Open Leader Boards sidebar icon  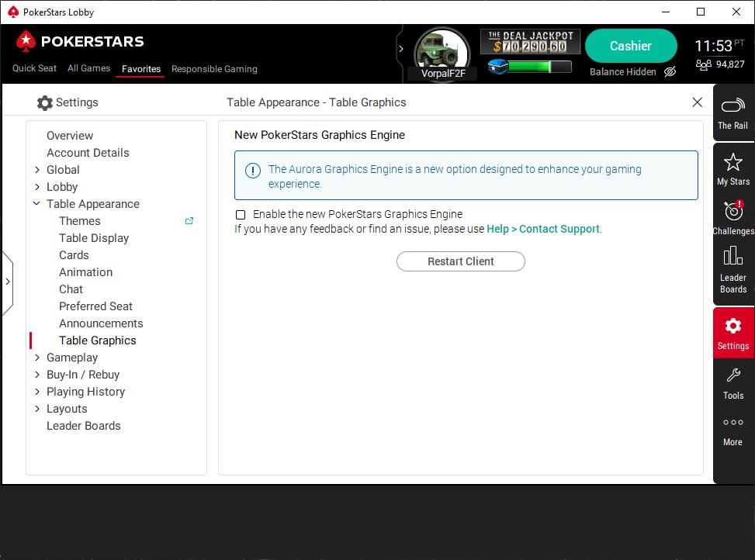coord(732,255)
